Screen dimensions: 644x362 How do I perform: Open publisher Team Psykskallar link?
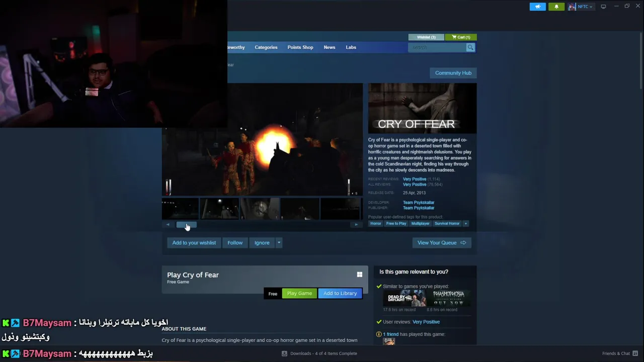419,208
